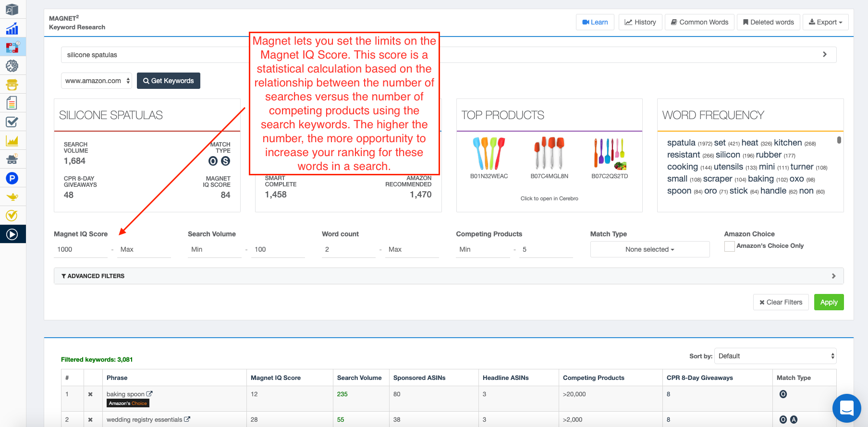Edit Search Volume maximum field showing 100

click(x=278, y=249)
